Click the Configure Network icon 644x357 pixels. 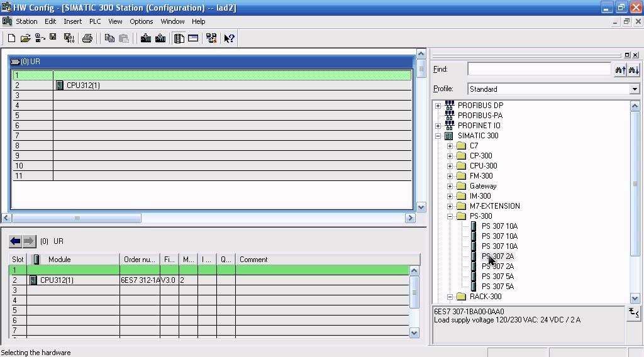click(x=211, y=38)
